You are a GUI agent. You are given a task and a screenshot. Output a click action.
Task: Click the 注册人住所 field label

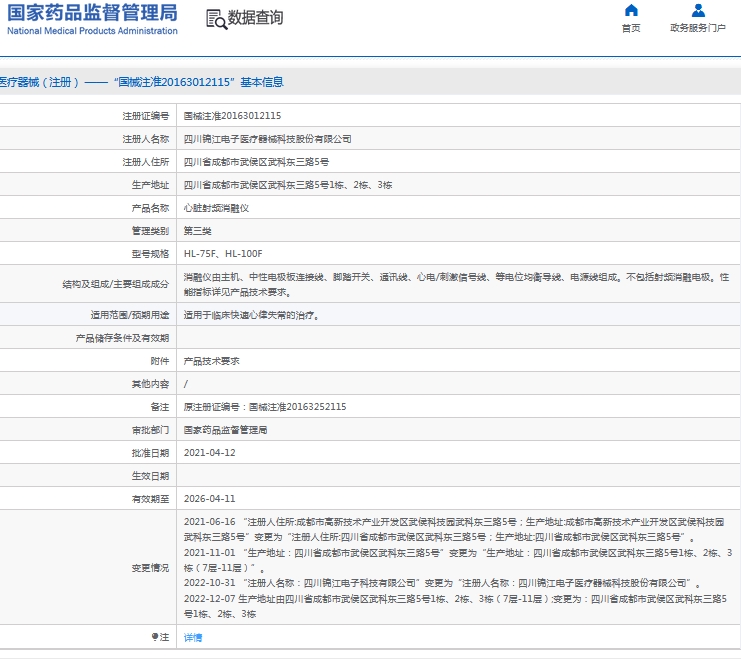click(146, 162)
